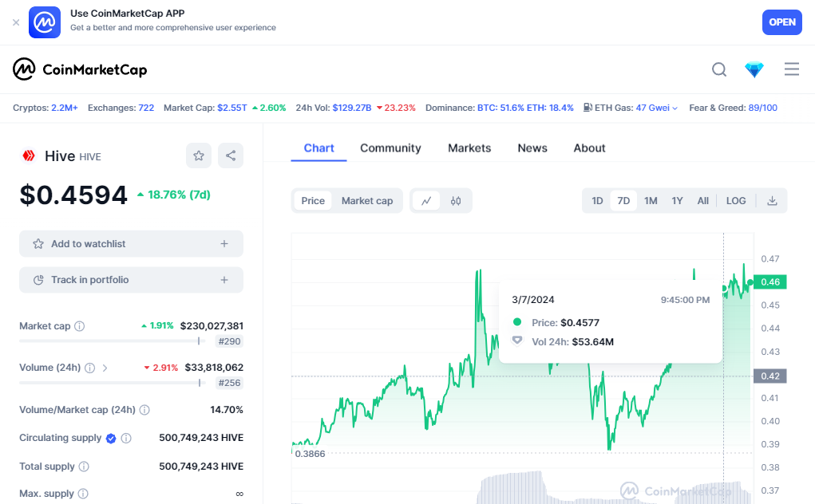Switch to the candlestick chart view
The image size is (815, 504).
click(456, 201)
